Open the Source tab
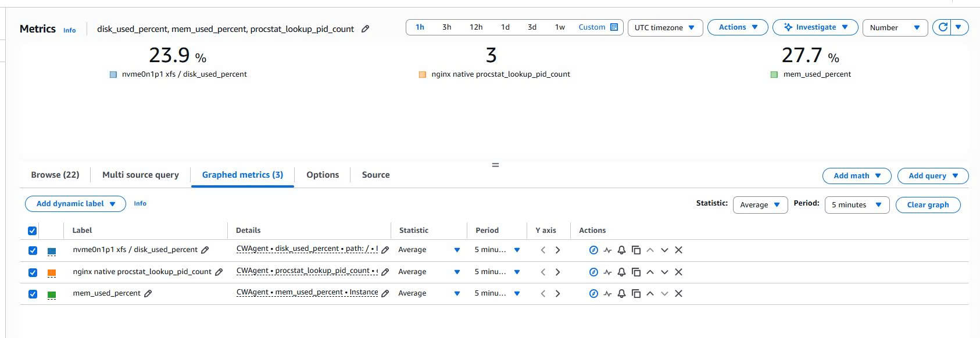This screenshot has height=338, width=980. point(375,175)
